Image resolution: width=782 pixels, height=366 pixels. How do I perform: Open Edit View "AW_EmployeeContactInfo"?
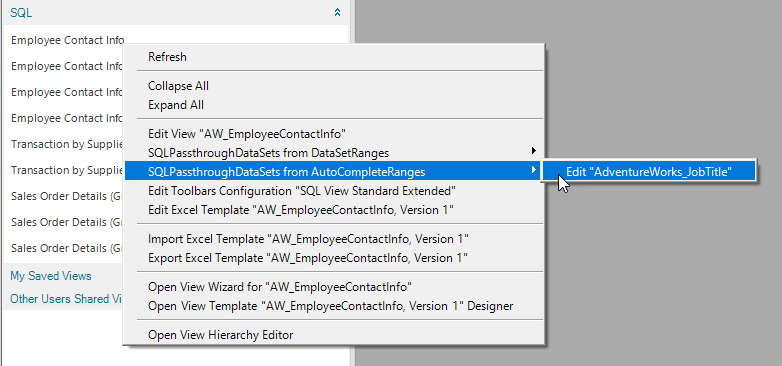pyautogui.click(x=333, y=134)
